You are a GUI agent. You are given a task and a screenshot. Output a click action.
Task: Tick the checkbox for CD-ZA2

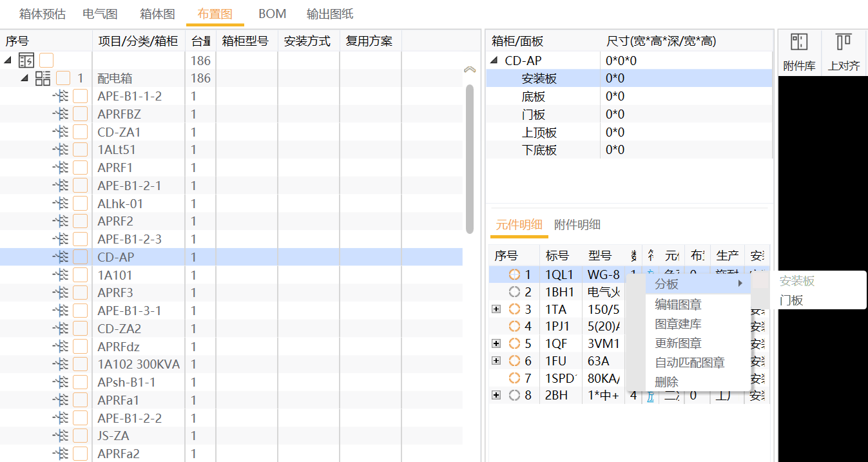(80, 329)
